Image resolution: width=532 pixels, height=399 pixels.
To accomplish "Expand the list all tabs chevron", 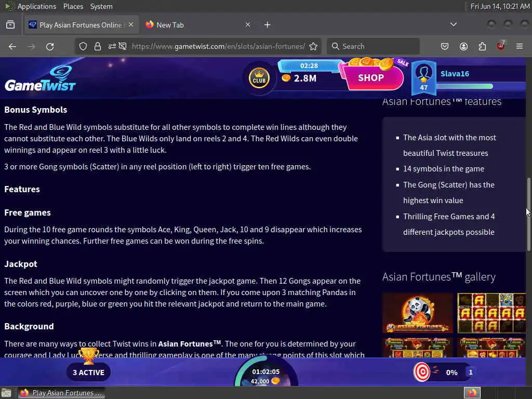I will [453, 24].
